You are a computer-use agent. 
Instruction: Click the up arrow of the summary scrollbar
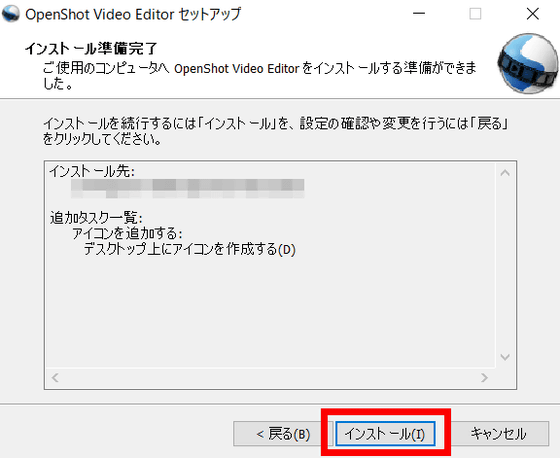pyautogui.click(x=505, y=173)
